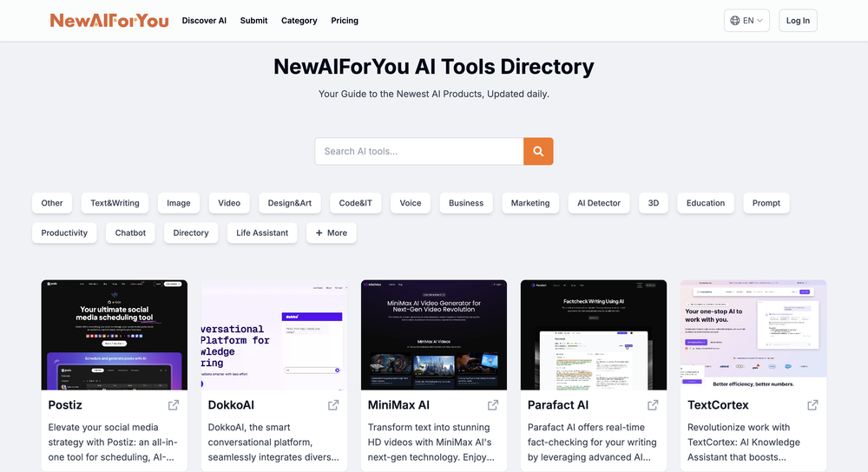
Task: Click the NewAIForYou AI Tools Directory heading
Action: point(433,67)
